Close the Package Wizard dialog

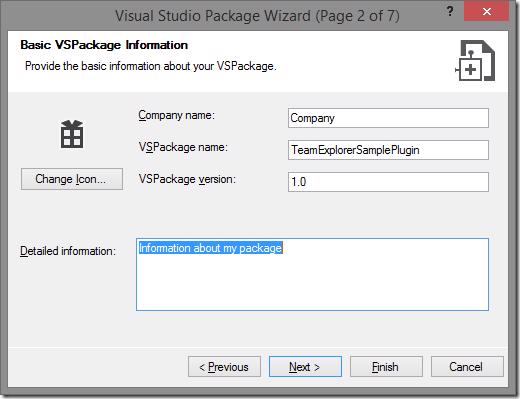point(486,11)
